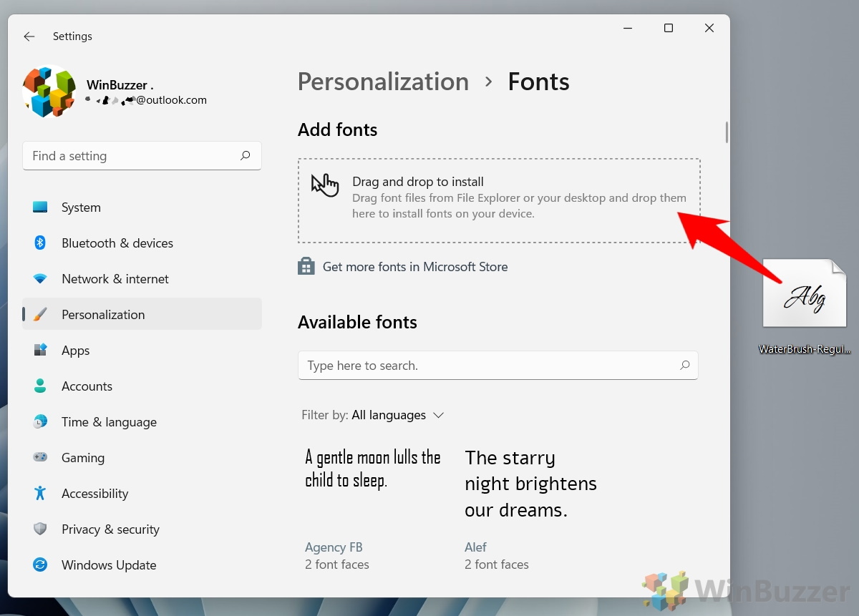Open Get more fonts in Microsoft Store
This screenshot has height=616, width=859.
pos(415,266)
